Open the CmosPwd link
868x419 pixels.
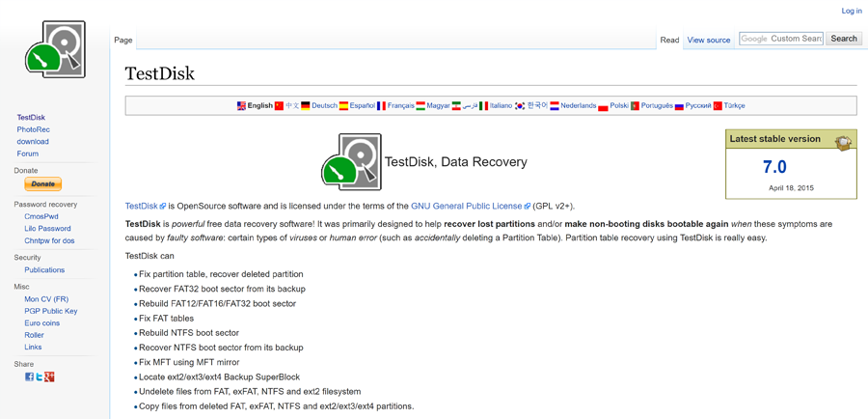click(41, 216)
